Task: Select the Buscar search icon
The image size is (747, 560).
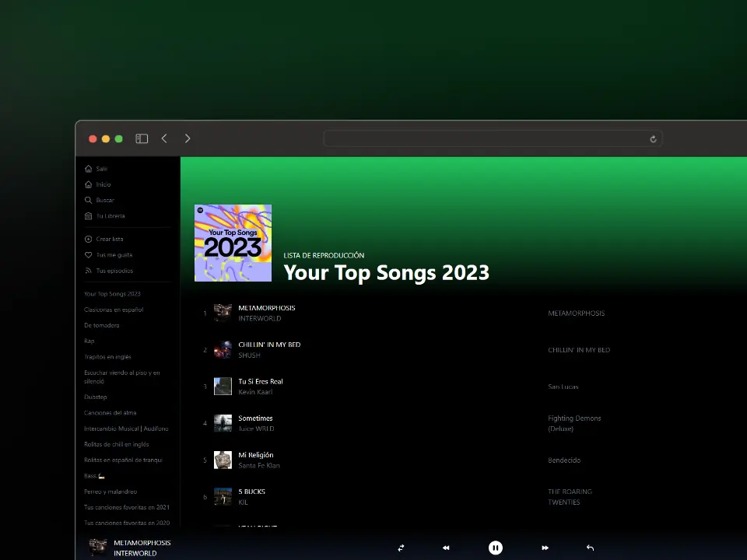Action: tap(88, 200)
